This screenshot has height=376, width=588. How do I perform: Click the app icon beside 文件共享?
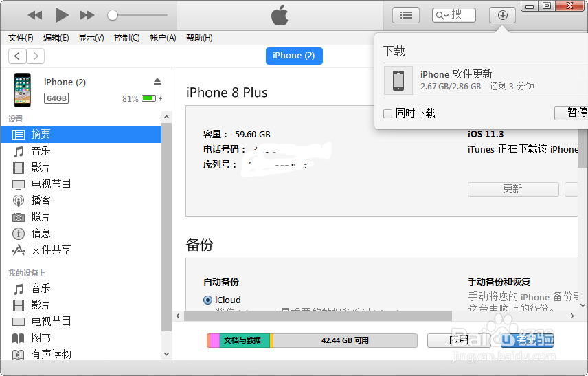point(19,250)
